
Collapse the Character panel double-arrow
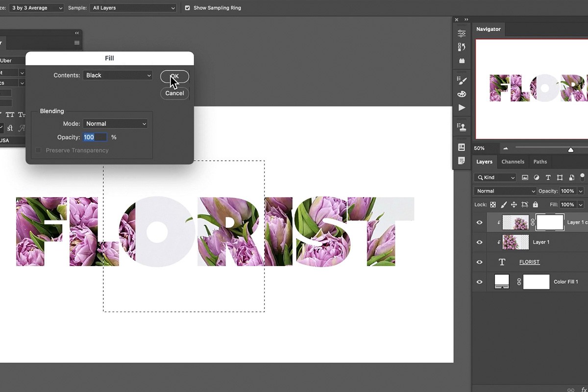[x=77, y=33]
